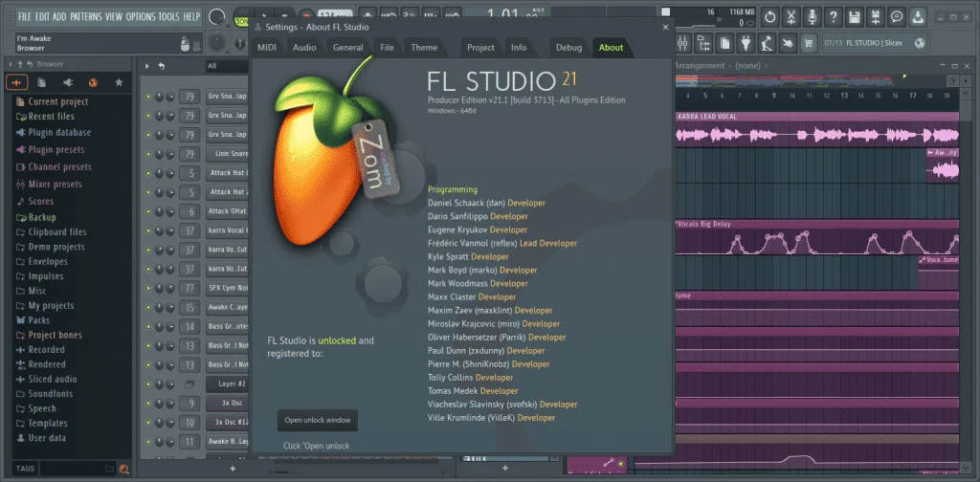Click the undo history icon in top toolbar
Image resolution: width=980 pixels, height=482 pixels.
(770, 17)
